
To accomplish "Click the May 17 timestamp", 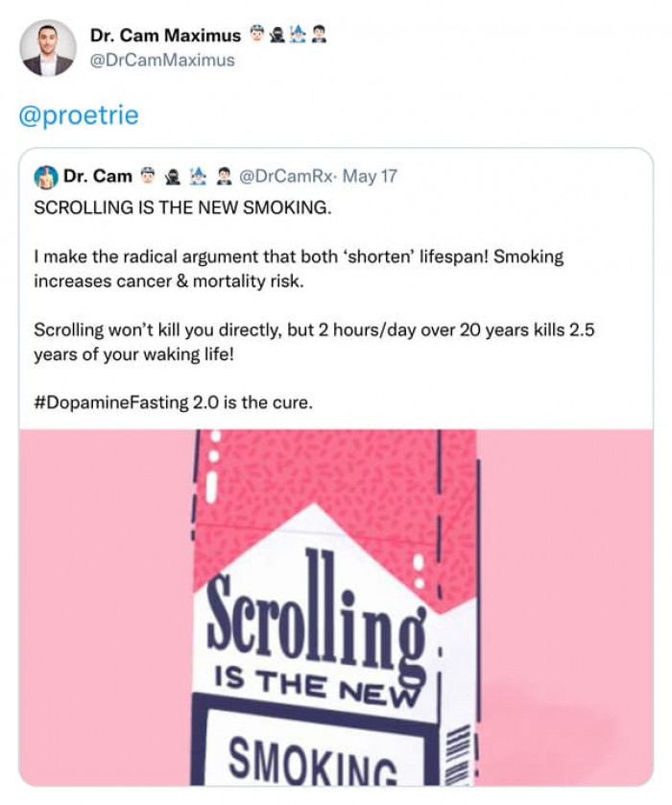I will pos(370,177).
